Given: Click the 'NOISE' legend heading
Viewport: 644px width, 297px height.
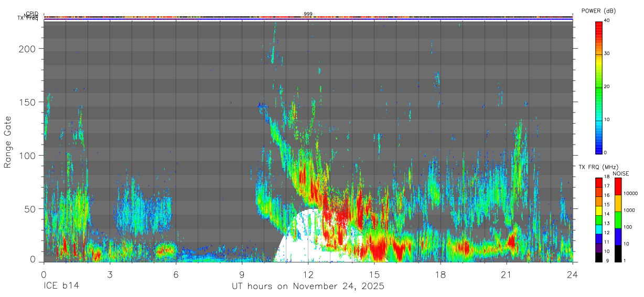Looking at the screenshot, I should coord(620,173).
